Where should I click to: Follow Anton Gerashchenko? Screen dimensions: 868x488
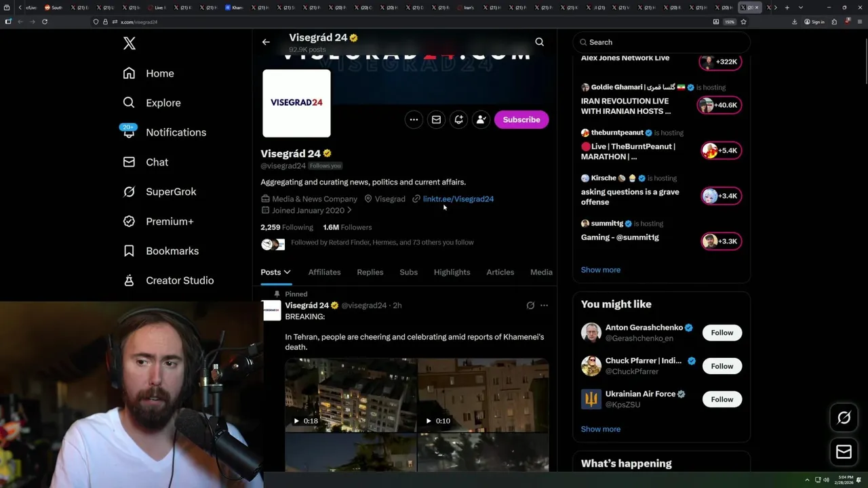(722, 333)
